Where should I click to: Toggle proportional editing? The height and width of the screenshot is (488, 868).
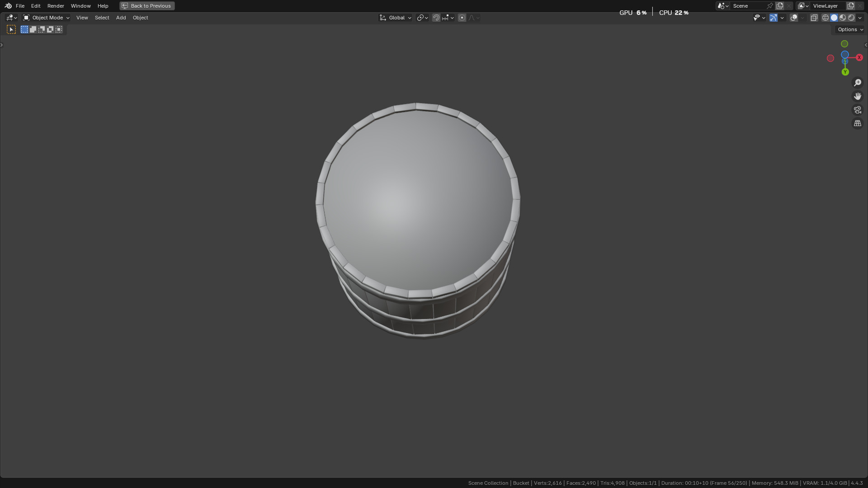(462, 18)
